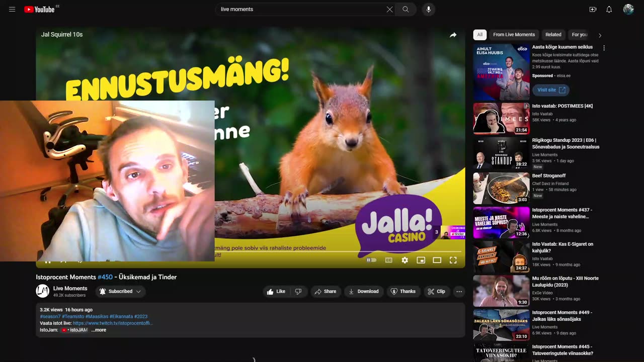Clear the search box text
Screen dimensions: 644x362
tap(389, 9)
